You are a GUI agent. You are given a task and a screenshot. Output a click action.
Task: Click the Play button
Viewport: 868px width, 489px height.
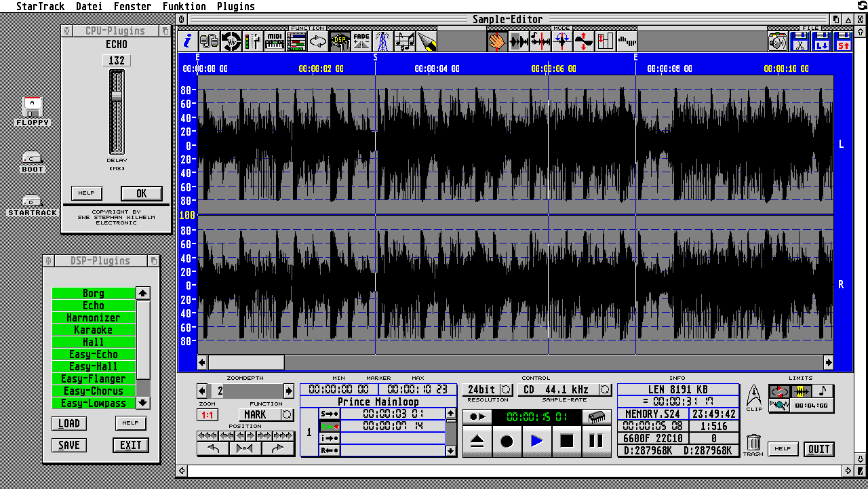[x=536, y=442]
